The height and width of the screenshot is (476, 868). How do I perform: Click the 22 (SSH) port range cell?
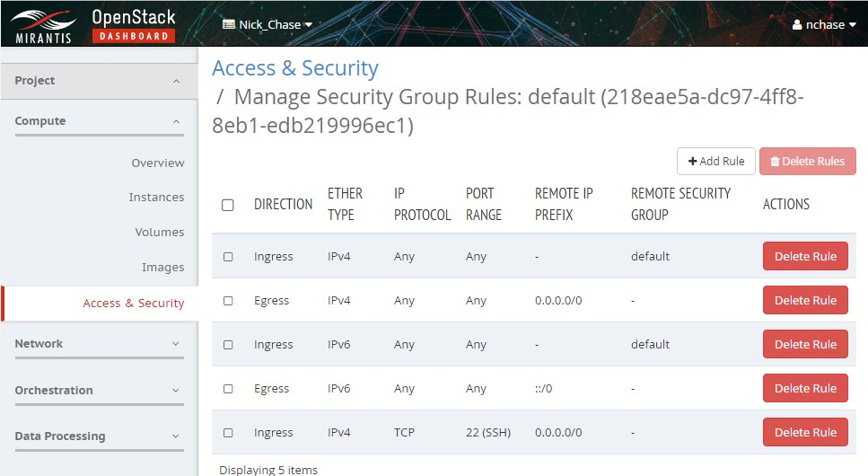point(488,433)
